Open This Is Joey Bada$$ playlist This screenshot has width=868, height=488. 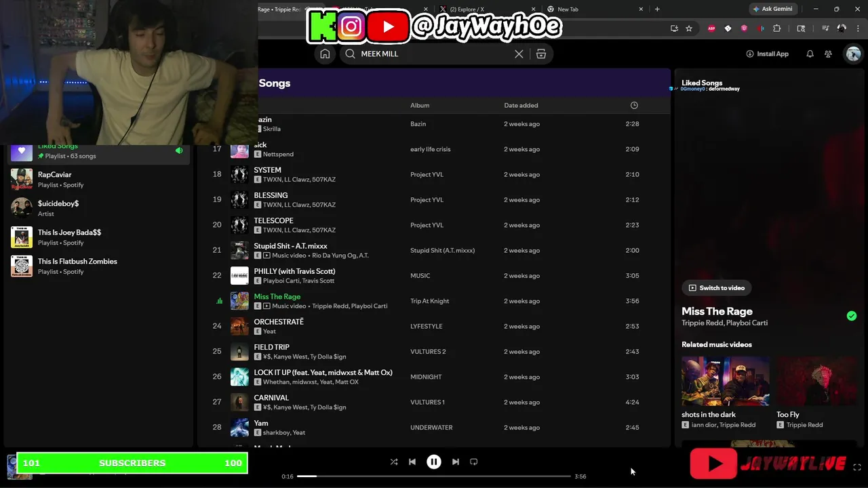(x=97, y=237)
